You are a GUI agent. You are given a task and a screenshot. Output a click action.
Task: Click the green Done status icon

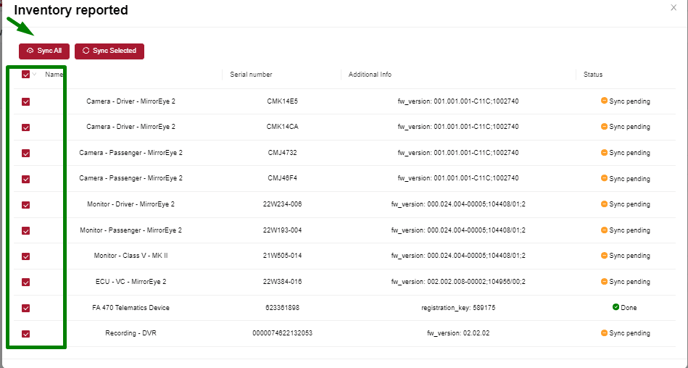[x=616, y=307]
